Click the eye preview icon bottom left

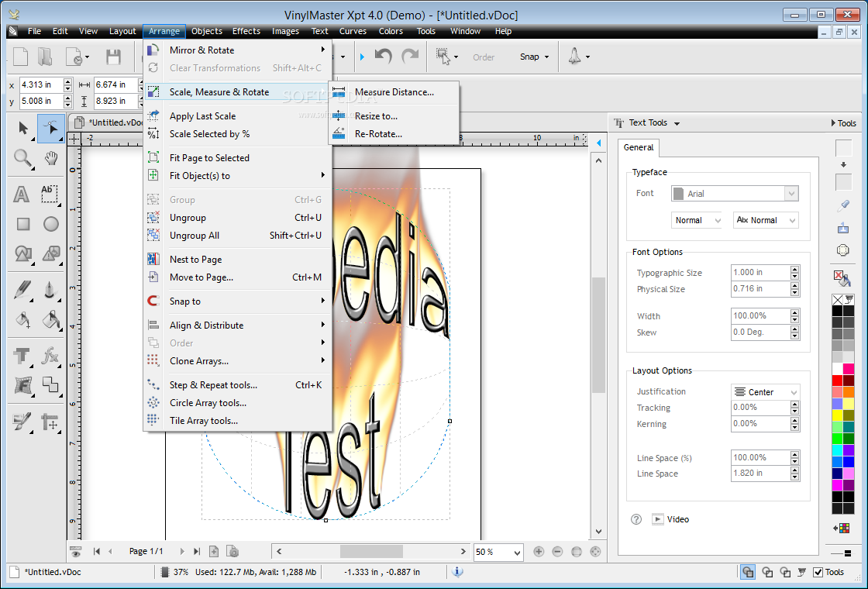(x=76, y=551)
